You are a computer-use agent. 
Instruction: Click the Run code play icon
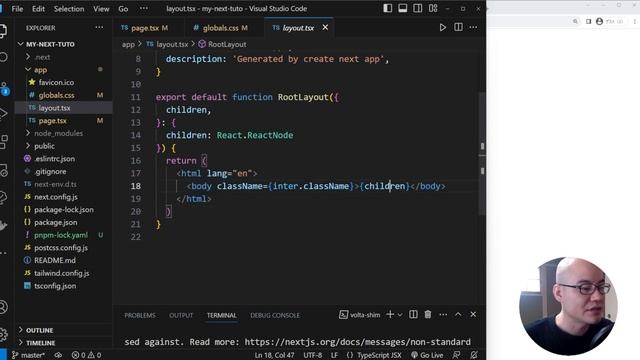point(442,27)
